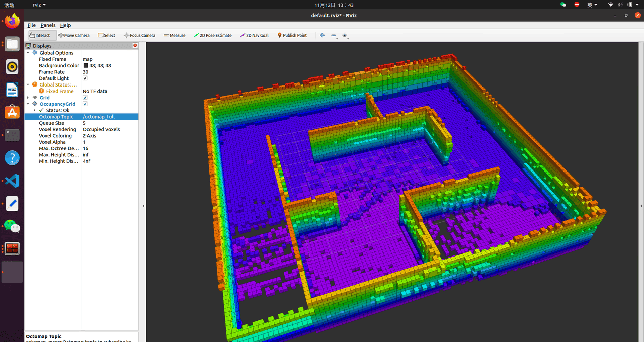644x342 pixels.
Task: Uncheck the OccupancyGrid display checkbox
Action: point(85,104)
